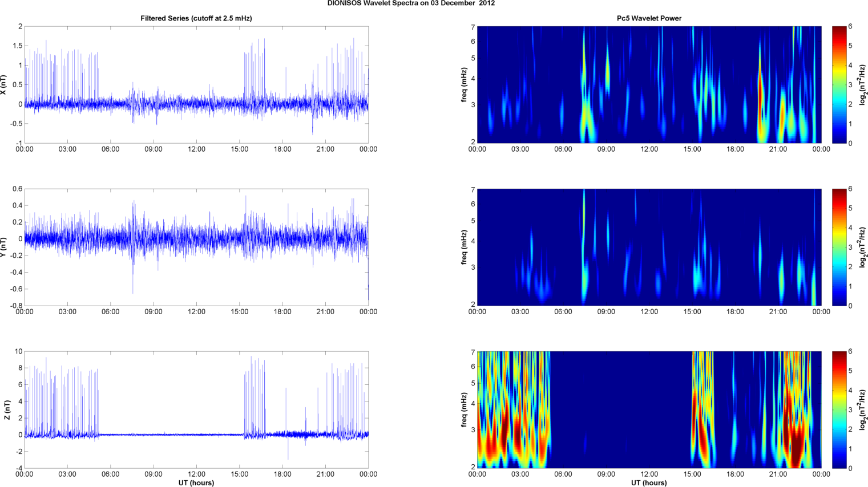Click the '06:00' tick under Y series plot
Image resolution: width=868 pixels, height=487 pixels.
click(111, 312)
